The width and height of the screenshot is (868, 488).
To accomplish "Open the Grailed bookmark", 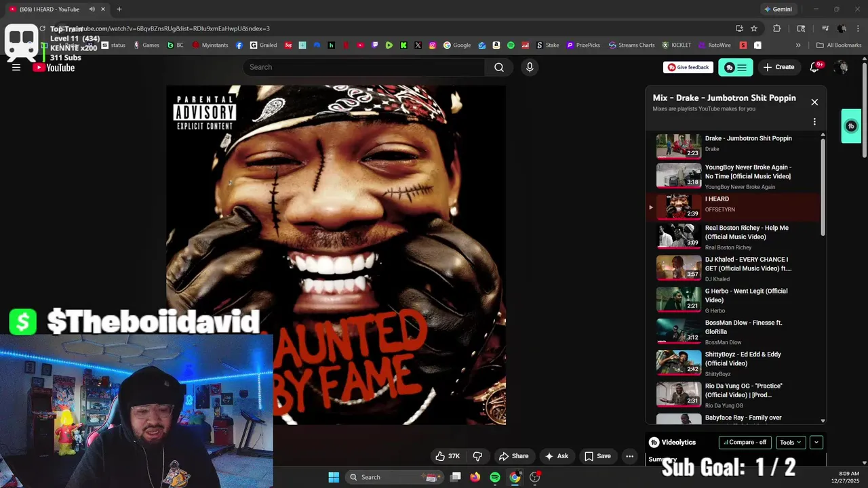I will tap(264, 45).
